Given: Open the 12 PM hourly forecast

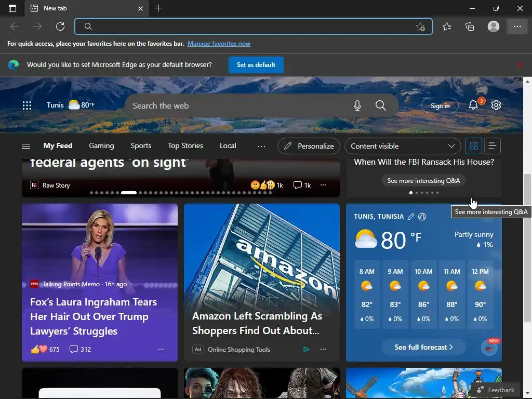Looking at the screenshot, I should pos(480,295).
